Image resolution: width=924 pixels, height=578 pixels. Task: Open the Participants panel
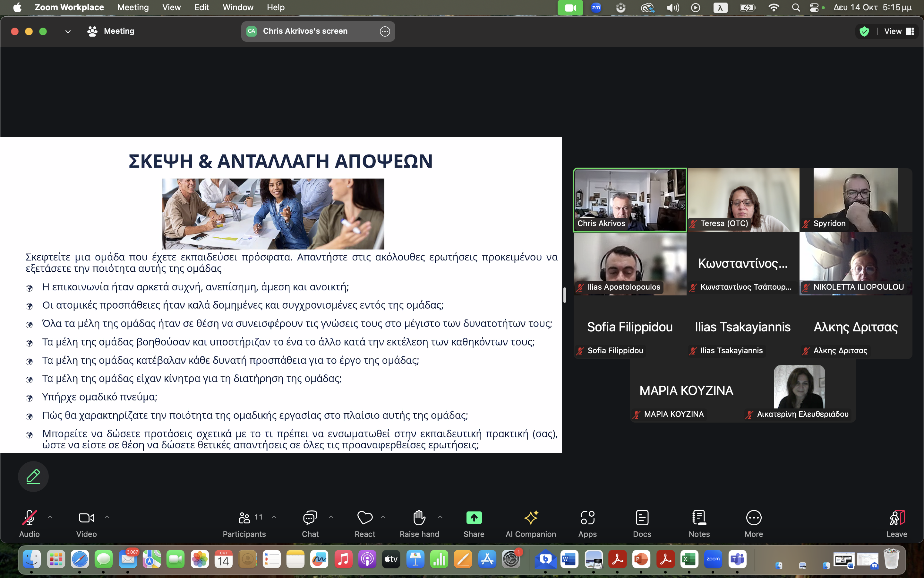click(244, 524)
